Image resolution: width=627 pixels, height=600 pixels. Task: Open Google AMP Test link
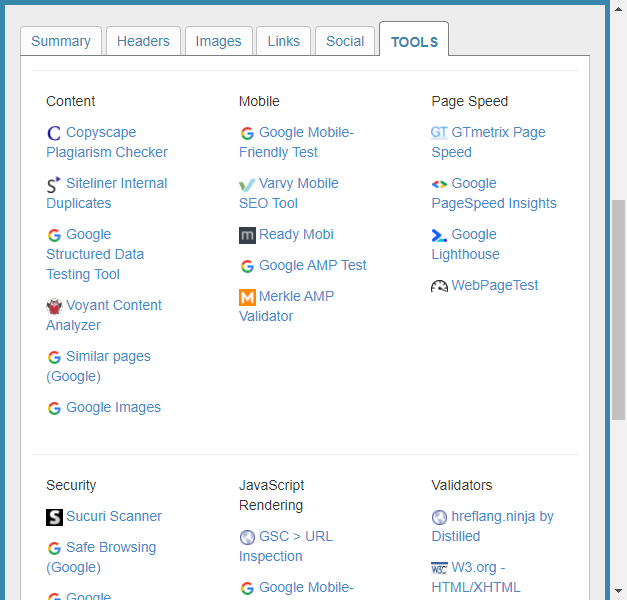[312, 265]
